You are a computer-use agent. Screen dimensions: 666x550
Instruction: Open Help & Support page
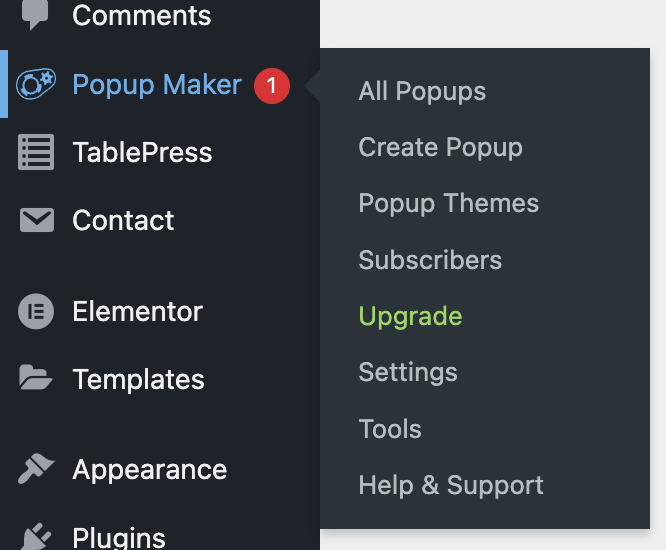(x=451, y=485)
